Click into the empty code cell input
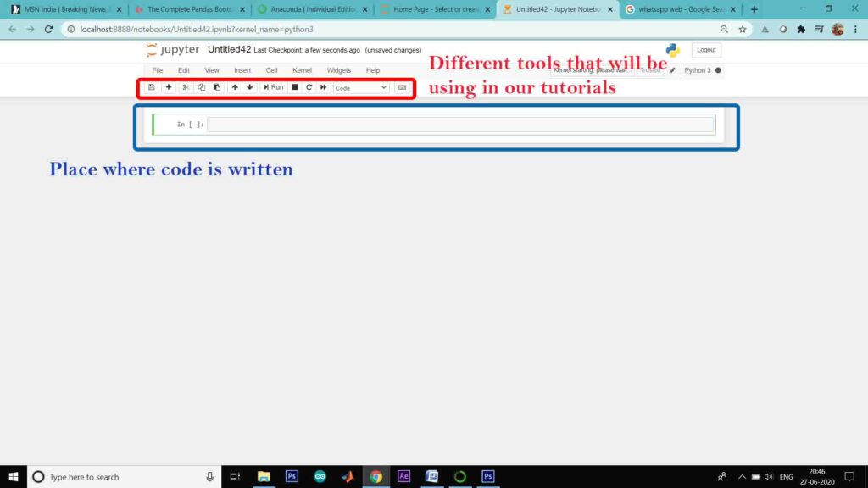Screen dimensions: 868x488 point(460,125)
